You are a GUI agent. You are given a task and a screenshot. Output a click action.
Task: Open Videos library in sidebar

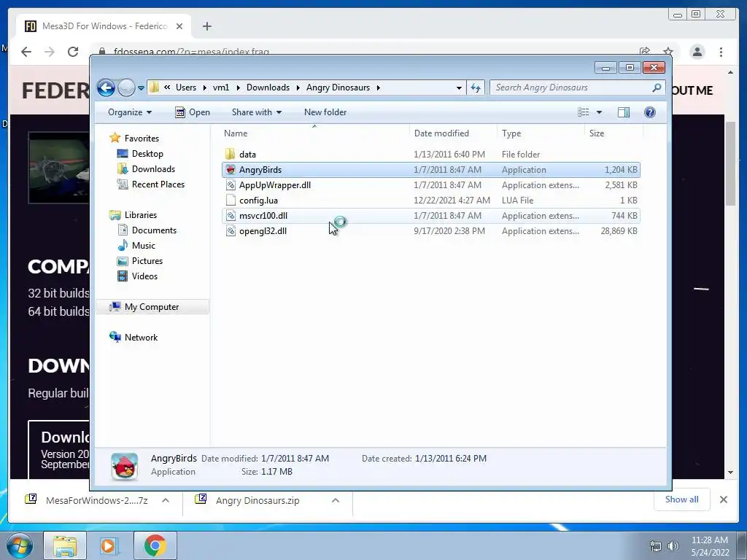tap(144, 276)
